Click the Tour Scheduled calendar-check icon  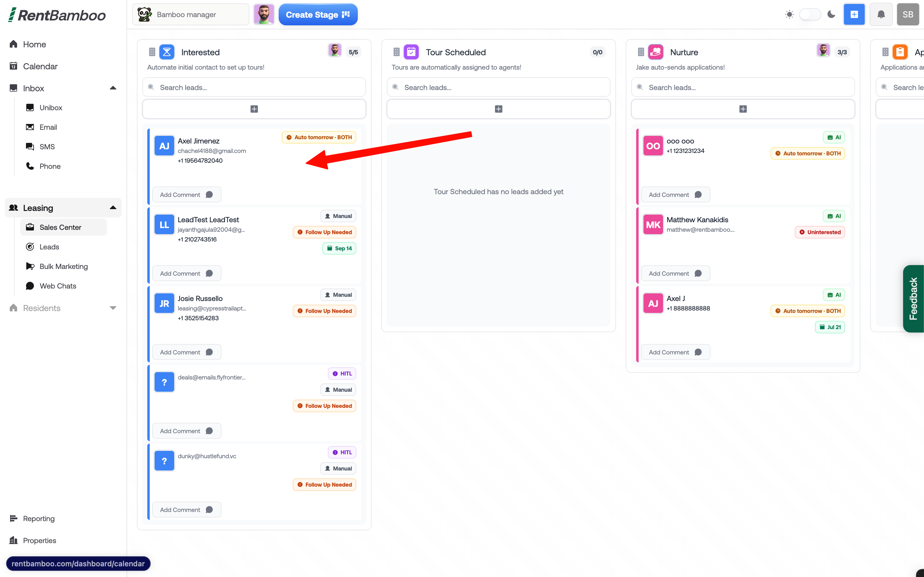pyautogui.click(x=411, y=52)
